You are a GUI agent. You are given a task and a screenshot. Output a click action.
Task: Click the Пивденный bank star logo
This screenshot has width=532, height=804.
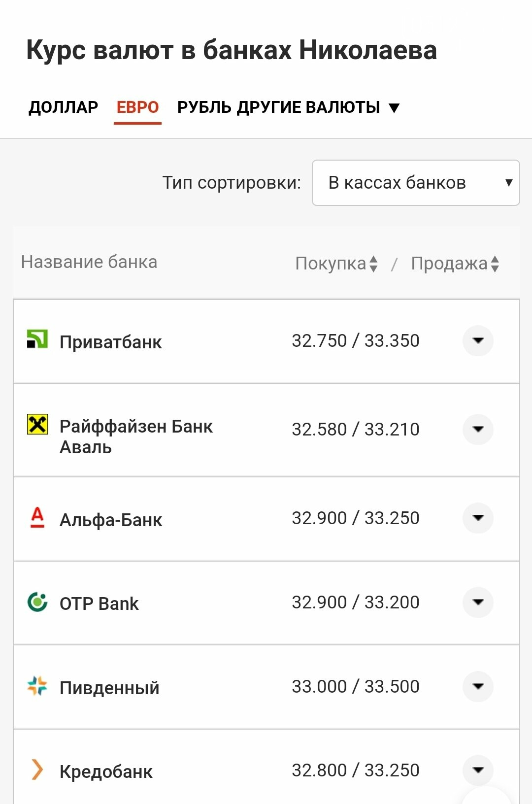(x=37, y=686)
